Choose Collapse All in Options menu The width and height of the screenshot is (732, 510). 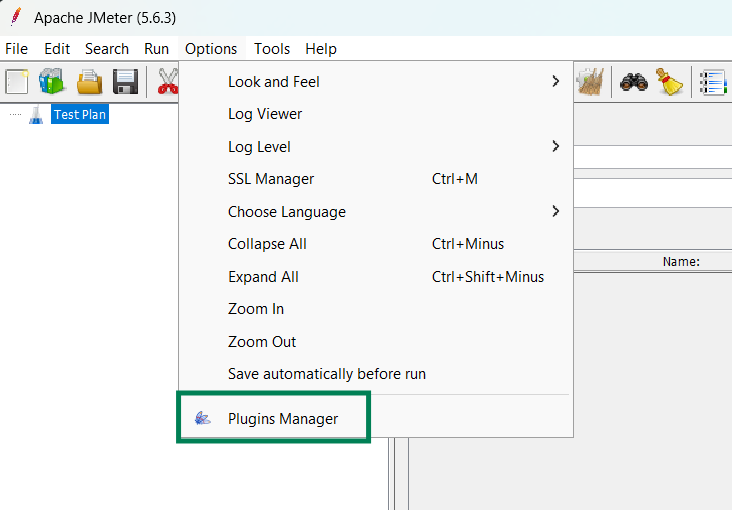376,244
